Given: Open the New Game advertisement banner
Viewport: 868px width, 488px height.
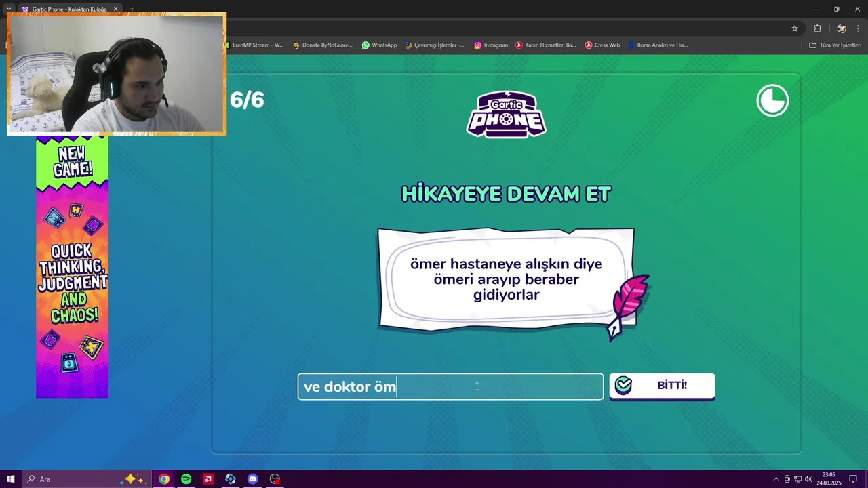Looking at the screenshot, I should pyautogui.click(x=72, y=266).
